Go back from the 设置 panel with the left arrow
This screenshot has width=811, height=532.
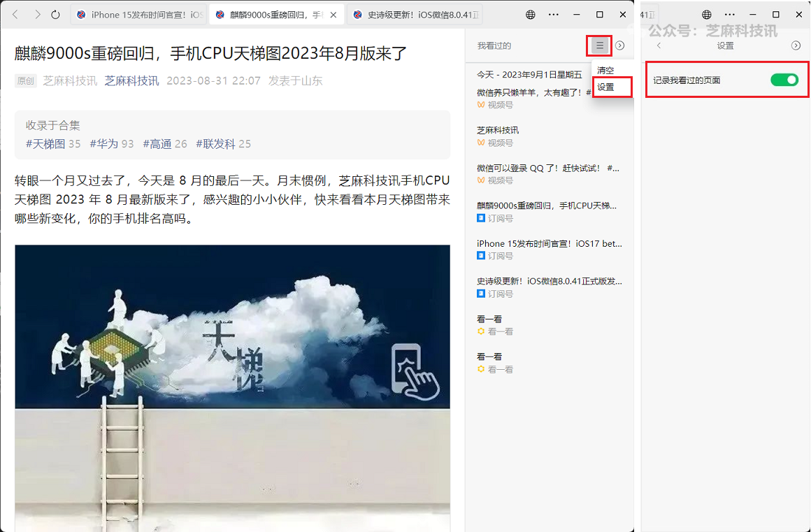659,45
